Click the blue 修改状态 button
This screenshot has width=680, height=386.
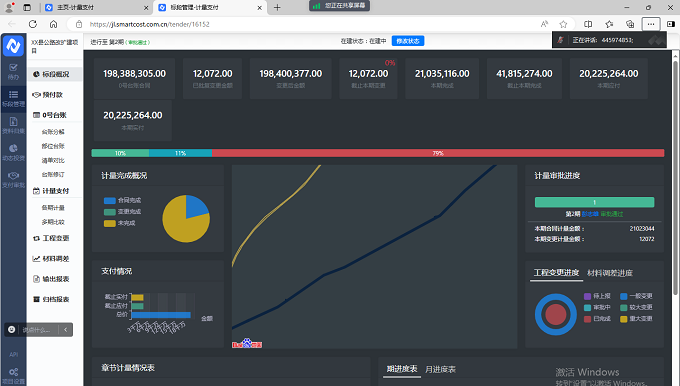point(408,41)
